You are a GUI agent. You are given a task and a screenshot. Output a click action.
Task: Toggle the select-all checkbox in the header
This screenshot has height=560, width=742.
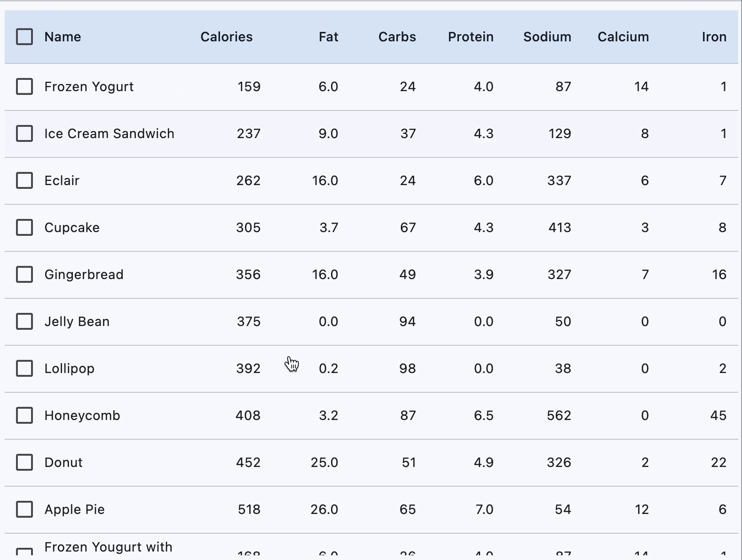tap(24, 37)
